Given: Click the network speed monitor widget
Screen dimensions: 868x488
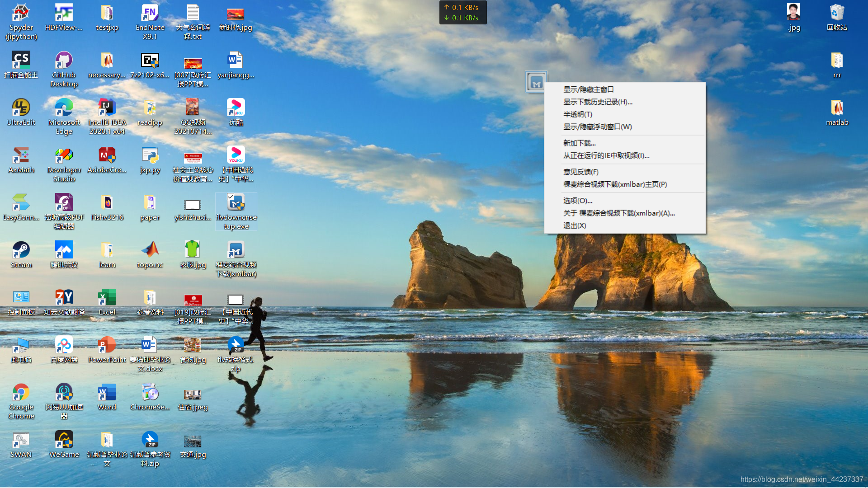Looking at the screenshot, I should [x=462, y=13].
